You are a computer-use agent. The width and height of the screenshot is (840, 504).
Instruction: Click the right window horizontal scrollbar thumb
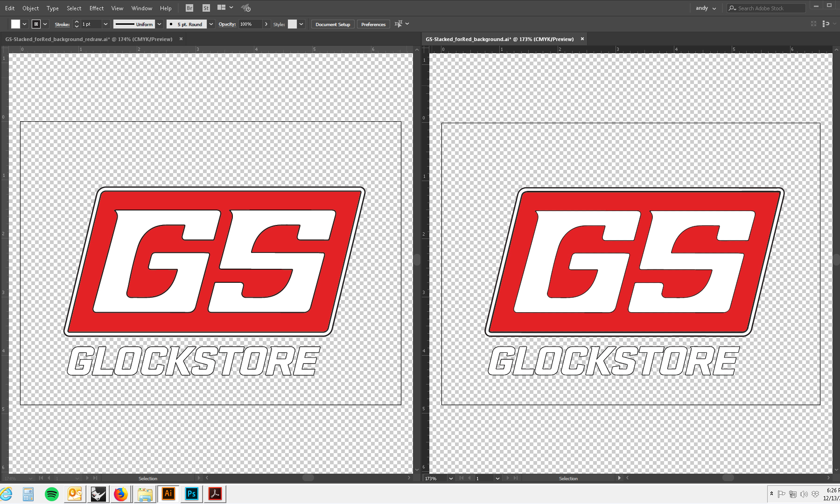pos(728,477)
